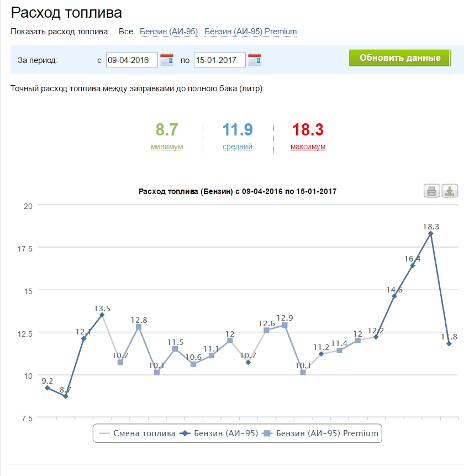
Task: Open the средний link under 11.9
Action: [238, 147]
